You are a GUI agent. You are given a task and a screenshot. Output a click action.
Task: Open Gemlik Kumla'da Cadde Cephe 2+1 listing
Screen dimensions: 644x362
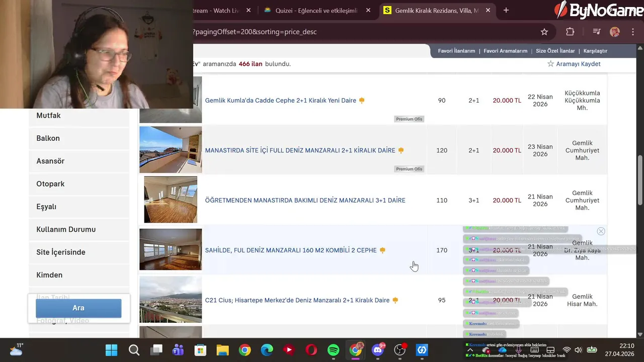point(280,101)
